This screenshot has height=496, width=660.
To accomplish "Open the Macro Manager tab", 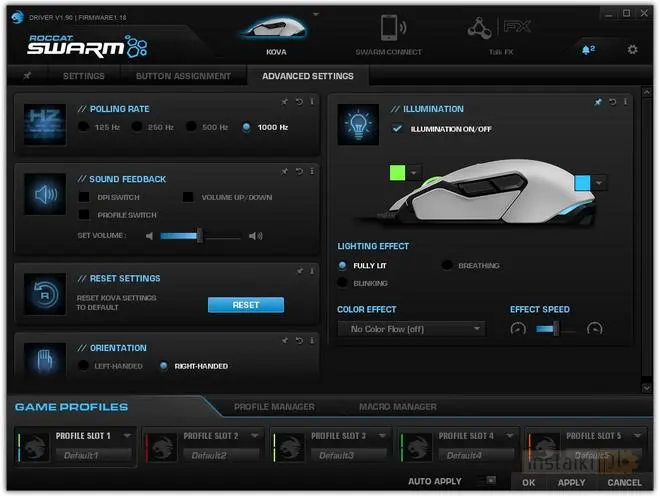I will 397,407.
